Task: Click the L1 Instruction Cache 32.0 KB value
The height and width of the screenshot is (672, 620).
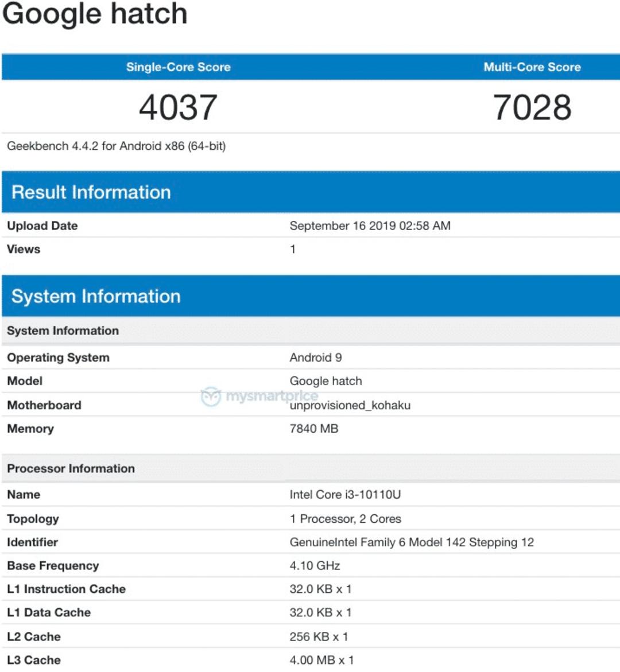Action: pyautogui.click(x=320, y=589)
